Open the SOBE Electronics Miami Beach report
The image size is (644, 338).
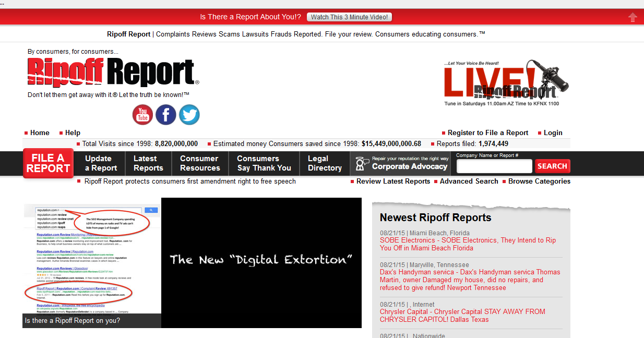point(468,244)
